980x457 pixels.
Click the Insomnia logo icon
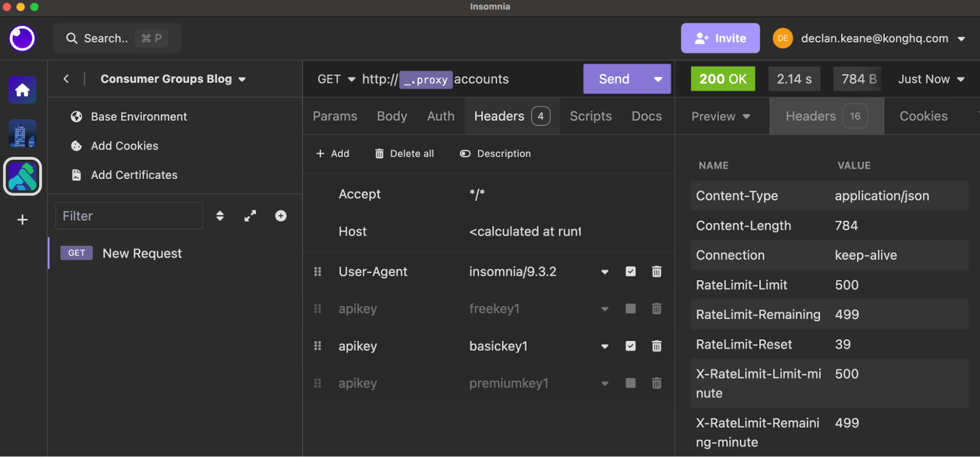22,38
